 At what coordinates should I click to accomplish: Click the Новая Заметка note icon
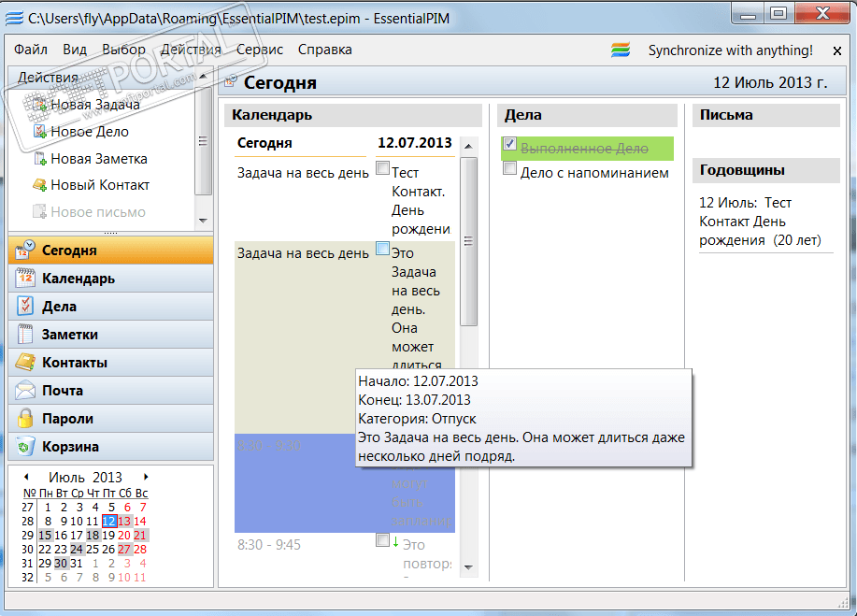click(x=39, y=159)
